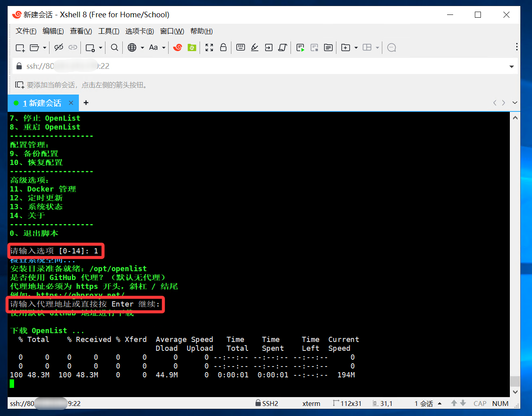Open the tab list chevron dropdown
Screen dimensions: 532x416
[515, 103]
